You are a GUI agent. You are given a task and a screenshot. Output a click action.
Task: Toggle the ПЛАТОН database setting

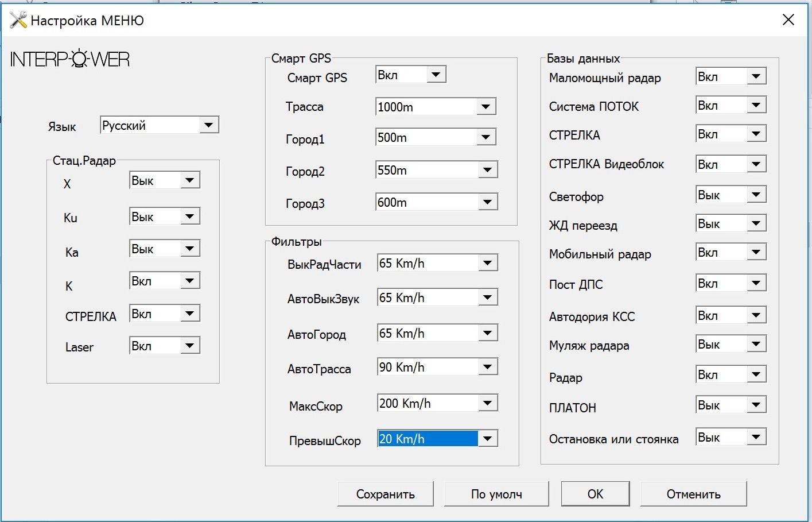(756, 405)
